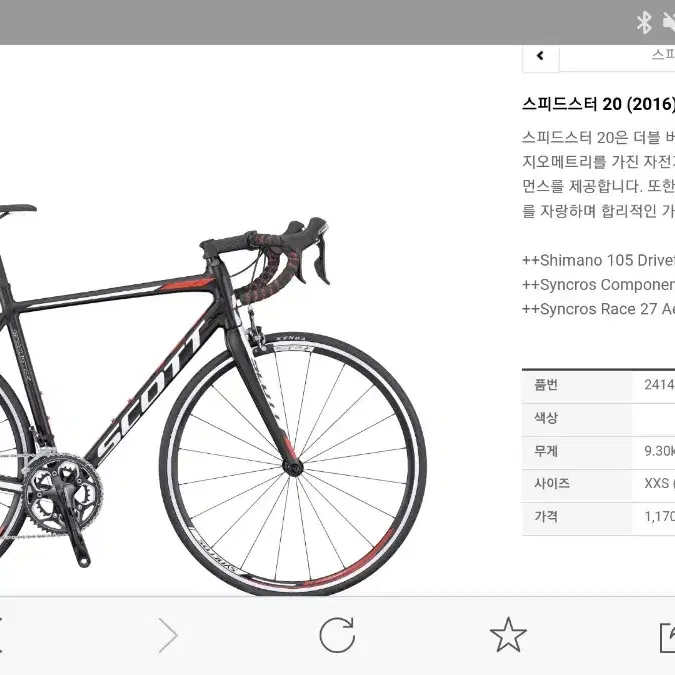Select the 스피 tab label beside the chevron
The height and width of the screenshot is (675, 675).
coord(663,55)
